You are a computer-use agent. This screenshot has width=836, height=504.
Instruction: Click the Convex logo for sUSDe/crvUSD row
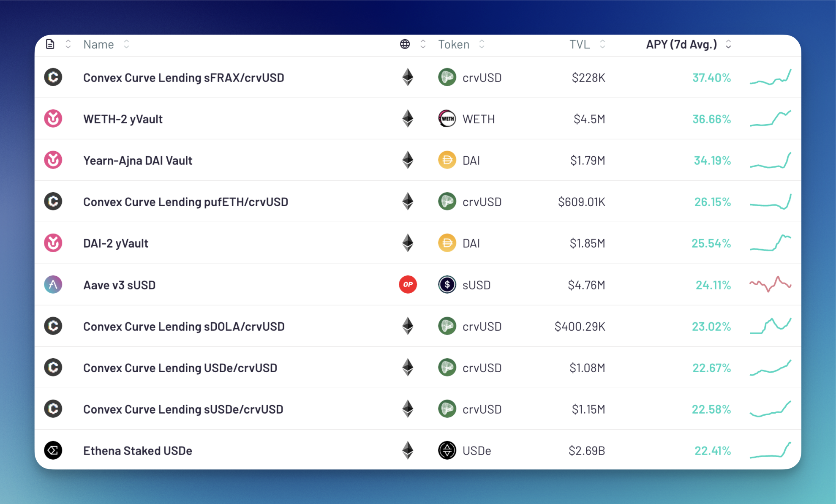[53, 409]
